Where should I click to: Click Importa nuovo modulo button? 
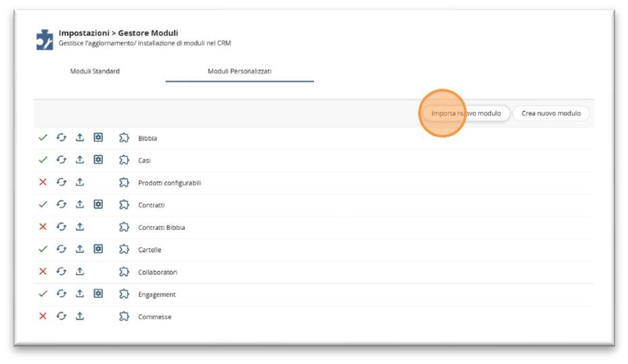(466, 113)
